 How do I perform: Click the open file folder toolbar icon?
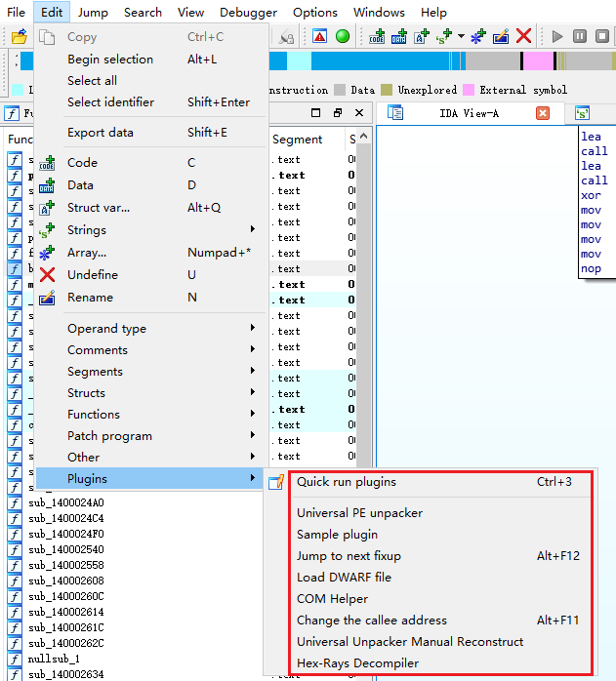tap(20, 36)
